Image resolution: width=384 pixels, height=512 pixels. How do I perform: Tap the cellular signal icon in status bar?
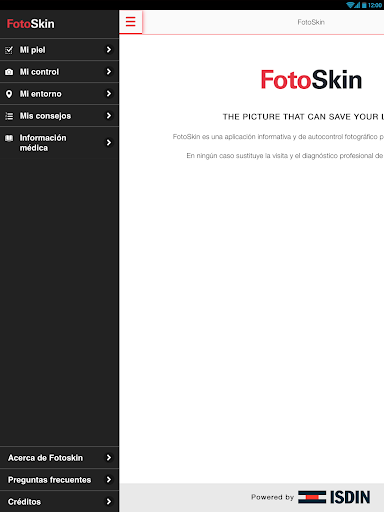coord(357,5)
